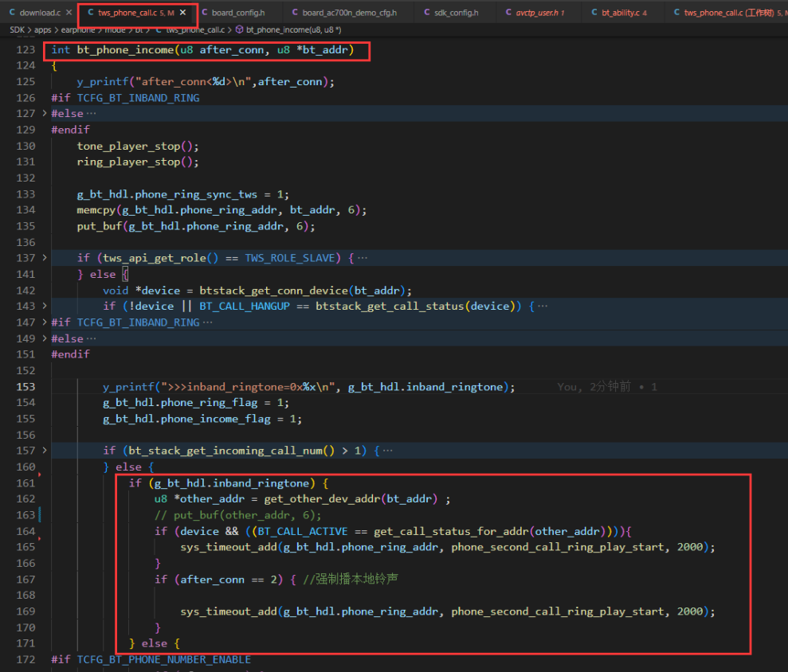Click the sys_timeout_add call on line 169
This screenshot has width=788, height=672.
click(x=447, y=611)
